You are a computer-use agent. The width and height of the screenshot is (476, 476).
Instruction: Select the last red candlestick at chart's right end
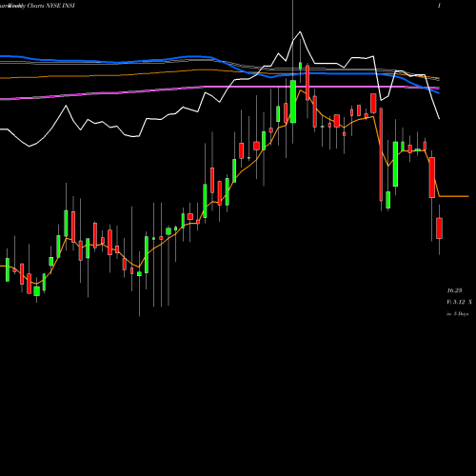(439, 228)
